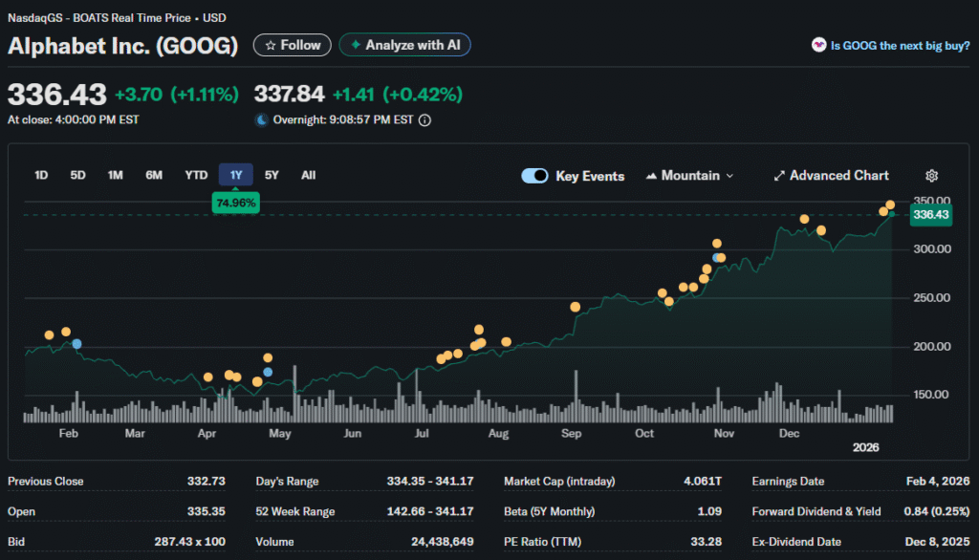Switch chart to YTD range
The width and height of the screenshot is (979, 560).
196,175
